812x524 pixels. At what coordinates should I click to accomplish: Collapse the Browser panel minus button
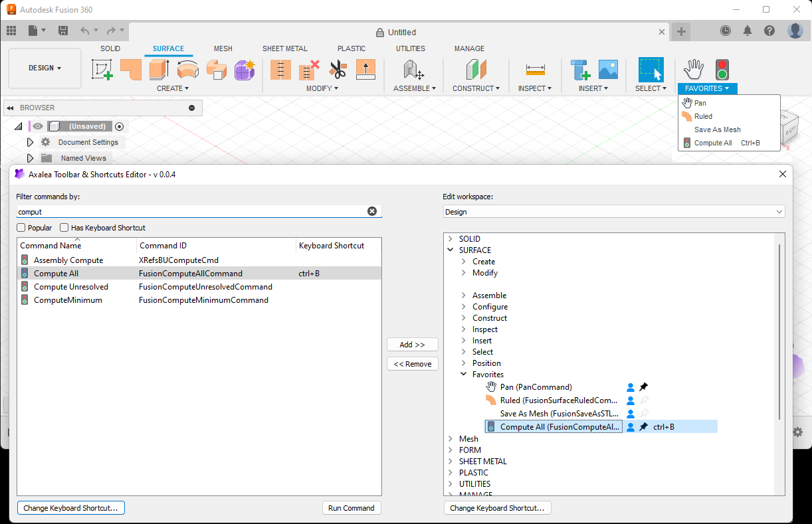coord(191,108)
